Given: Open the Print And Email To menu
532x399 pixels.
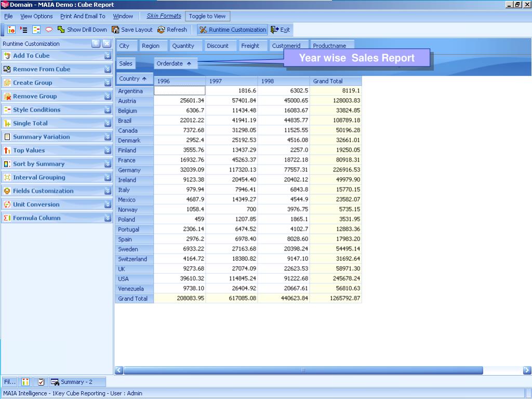Looking at the screenshot, I should 83,16.
